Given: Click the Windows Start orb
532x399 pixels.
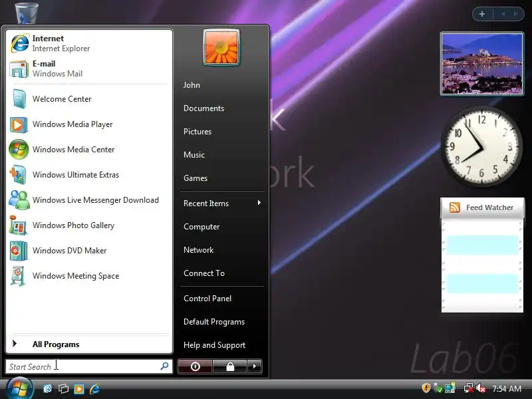Looking at the screenshot, I should pyautogui.click(x=20, y=388).
